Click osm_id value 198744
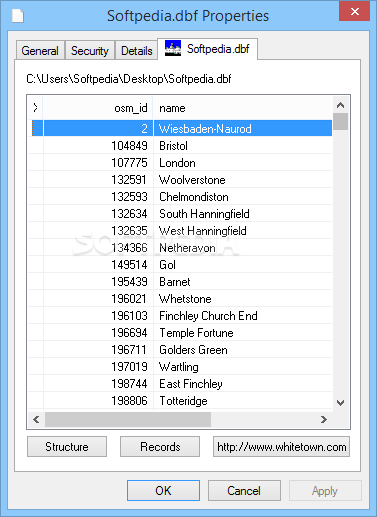The width and height of the screenshot is (377, 517). click(129, 384)
